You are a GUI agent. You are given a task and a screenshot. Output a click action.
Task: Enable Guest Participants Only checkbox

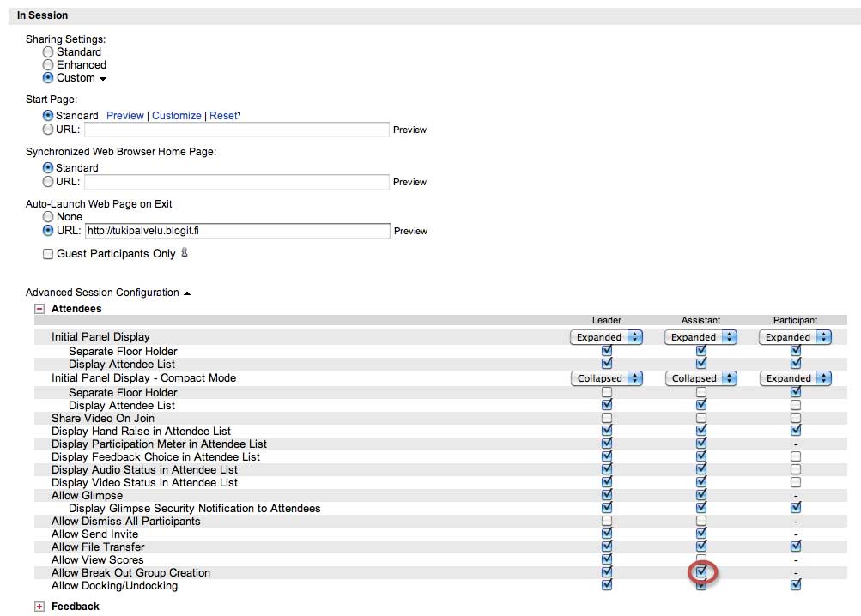click(x=48, y=254)
